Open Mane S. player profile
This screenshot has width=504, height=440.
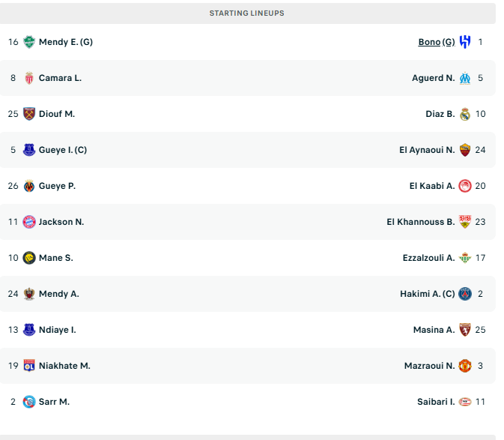[x=56, y=258]
